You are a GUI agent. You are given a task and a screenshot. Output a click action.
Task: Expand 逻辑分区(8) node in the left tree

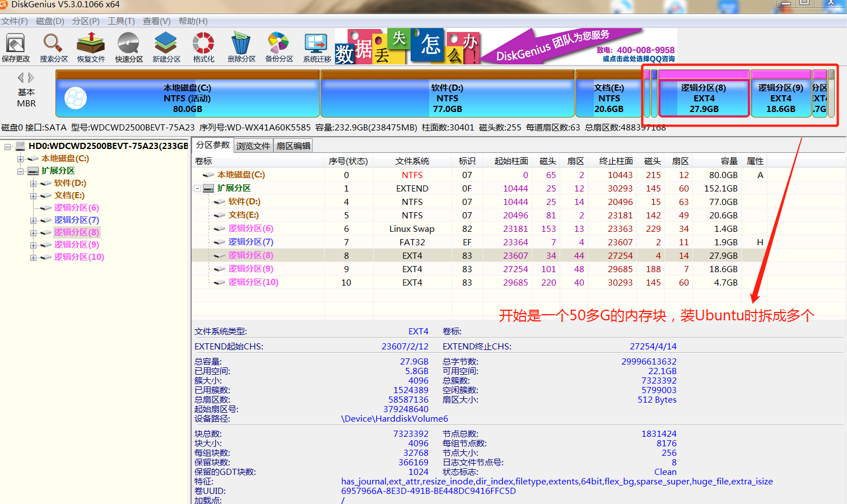(x=33, y=233)
